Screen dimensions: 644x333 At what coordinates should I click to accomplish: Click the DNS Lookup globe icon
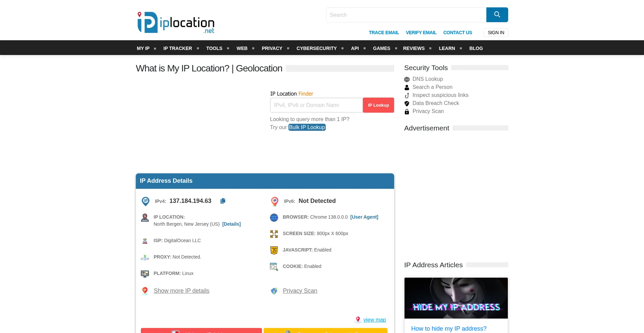(407, 79)
